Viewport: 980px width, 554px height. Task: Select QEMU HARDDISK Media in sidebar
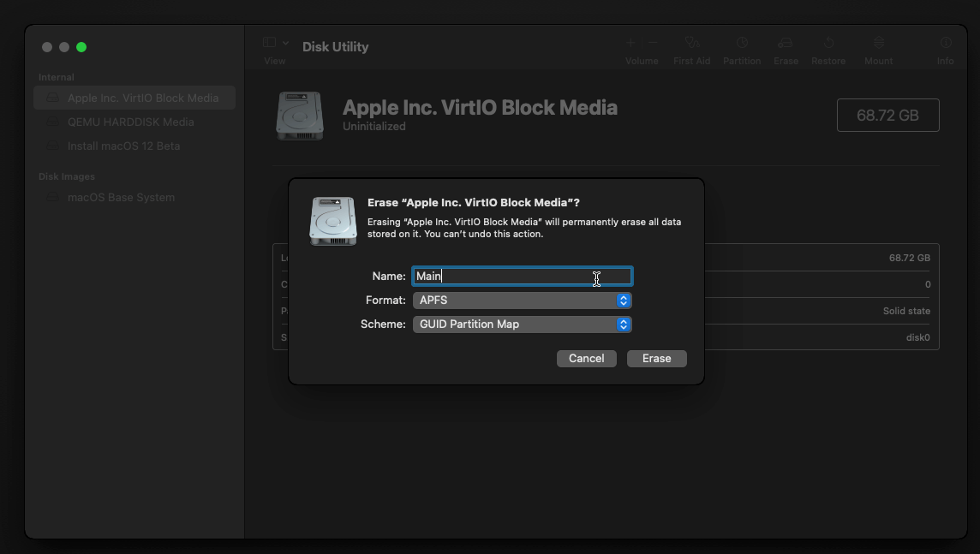[134, 122]
